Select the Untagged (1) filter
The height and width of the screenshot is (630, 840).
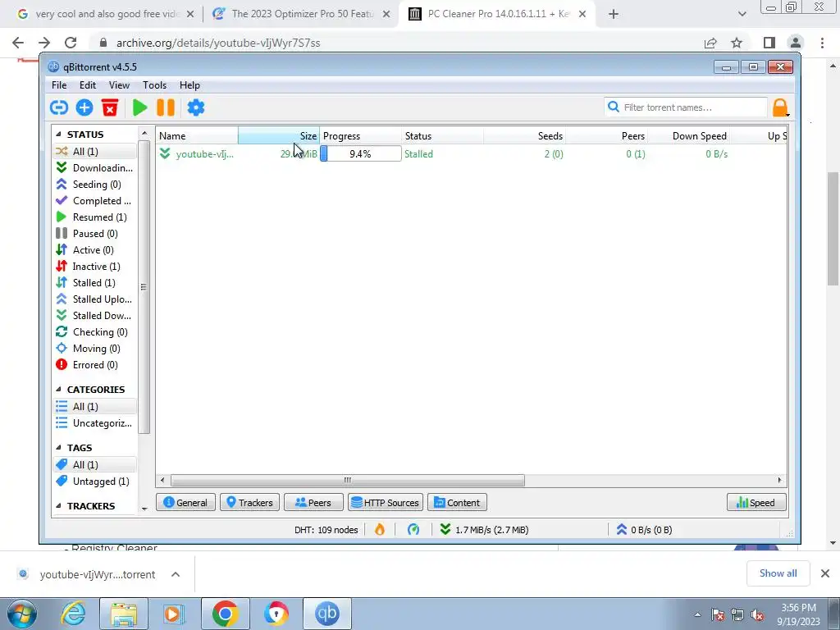point(95,482)
